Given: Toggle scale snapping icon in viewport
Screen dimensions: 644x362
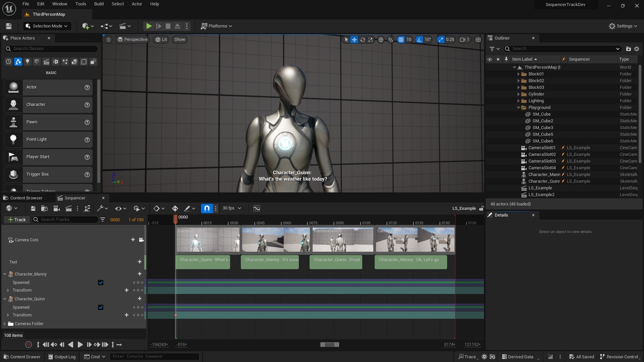Looking at the screenshot, I should (x=441, y=40).
